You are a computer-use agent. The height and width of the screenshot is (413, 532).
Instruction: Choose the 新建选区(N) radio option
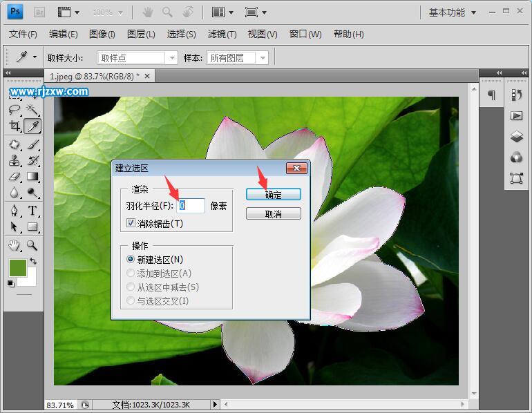coord(131,260)
